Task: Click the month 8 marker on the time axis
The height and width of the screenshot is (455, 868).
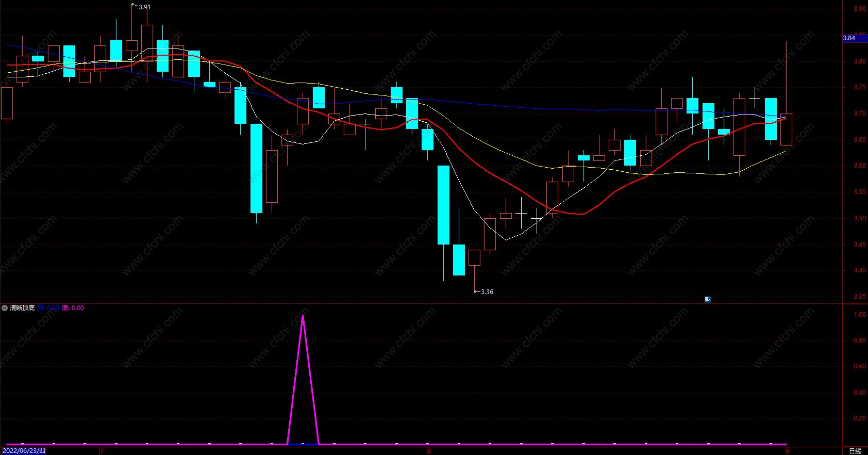Action: point(429,451)
